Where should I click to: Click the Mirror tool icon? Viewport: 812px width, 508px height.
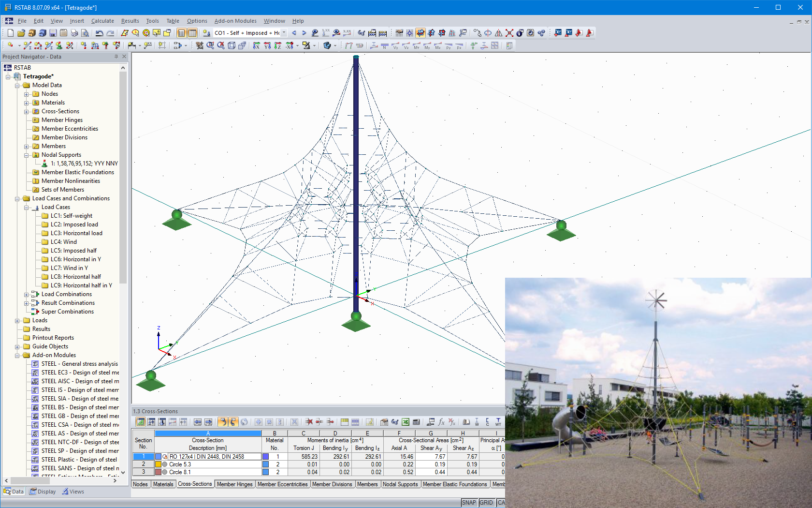coord(498,33)
